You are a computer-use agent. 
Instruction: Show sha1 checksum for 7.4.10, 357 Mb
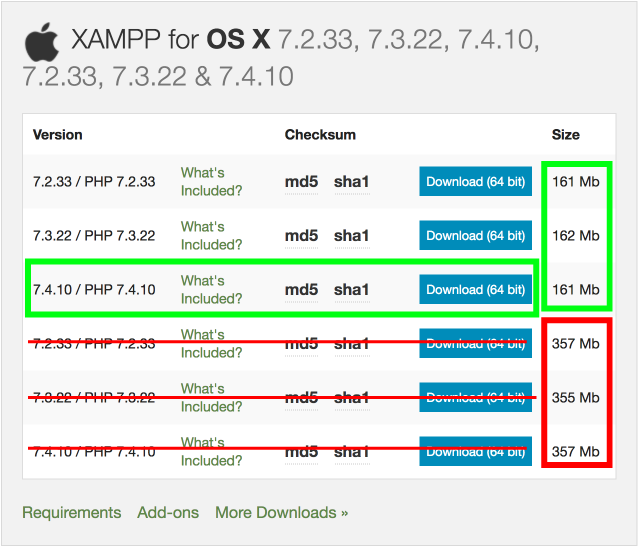[x=352, y=452]
